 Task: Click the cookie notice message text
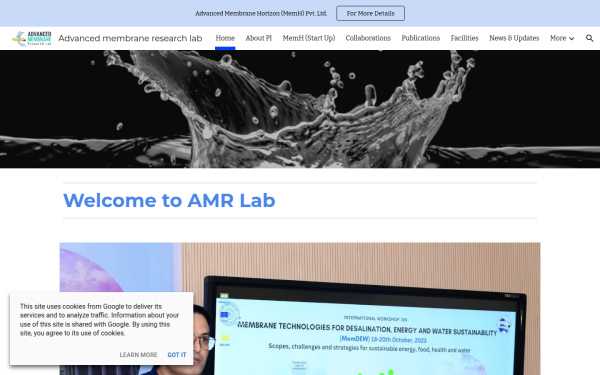tap(99, 320)
